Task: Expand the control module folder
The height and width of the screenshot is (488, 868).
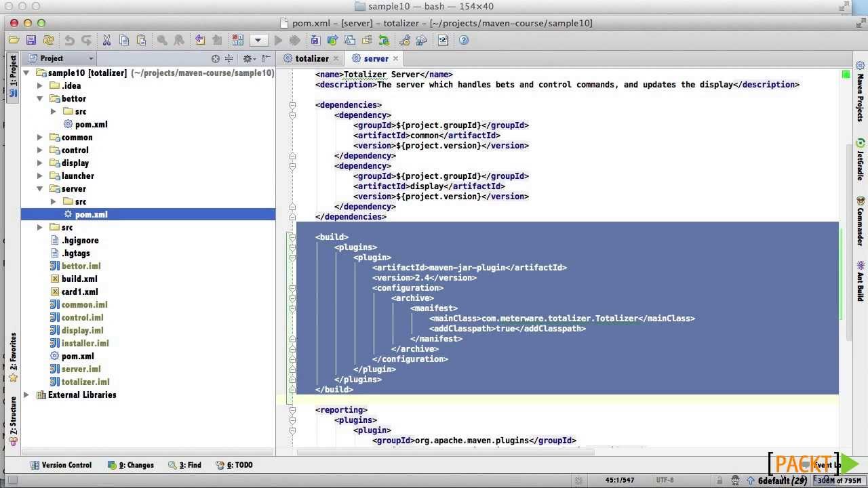Action: pos(40,150)
